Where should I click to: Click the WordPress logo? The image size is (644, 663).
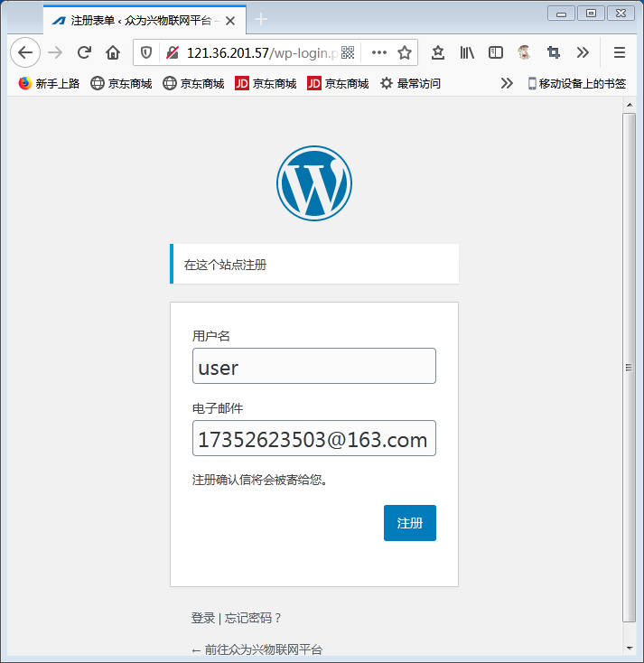click(x=314, y=183)
